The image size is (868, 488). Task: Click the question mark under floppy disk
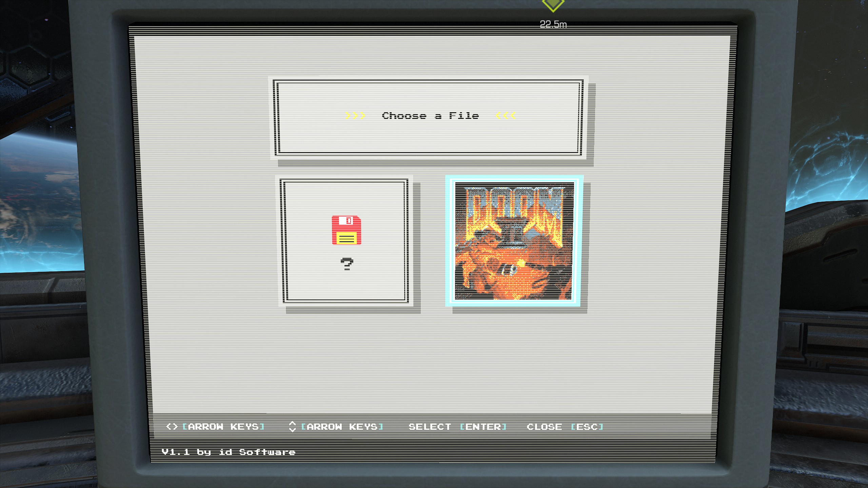point(347,264)
